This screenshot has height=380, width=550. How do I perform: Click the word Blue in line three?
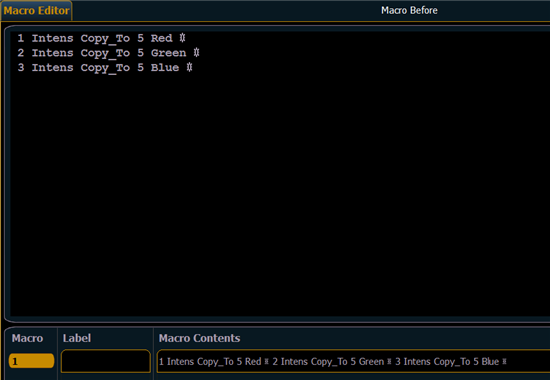click(165, 67)
